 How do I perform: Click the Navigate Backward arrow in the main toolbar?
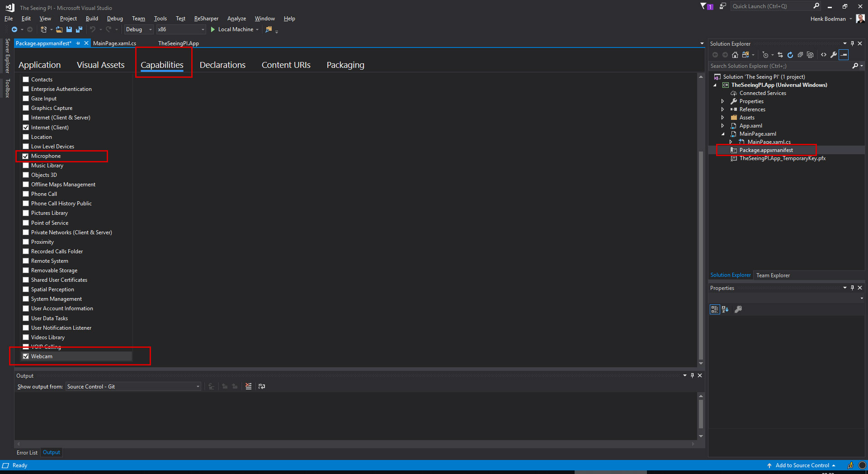click(14, 29)
